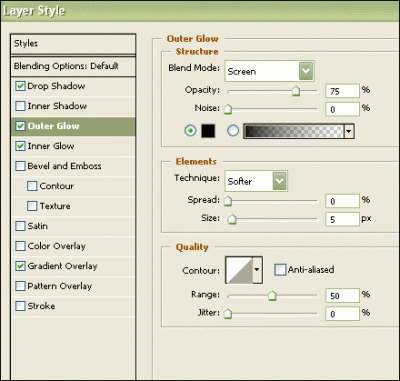This screenshot has width=400, height=381.
Task: Click the Jitter value field
Action: pos(342,314)
